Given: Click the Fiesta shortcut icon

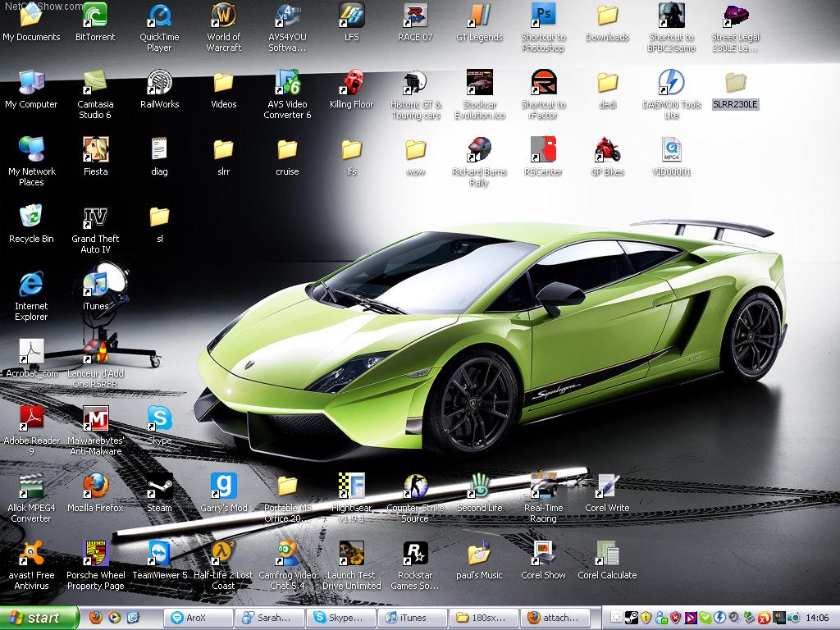Looking at the screenshot, I should coord(95,149).
